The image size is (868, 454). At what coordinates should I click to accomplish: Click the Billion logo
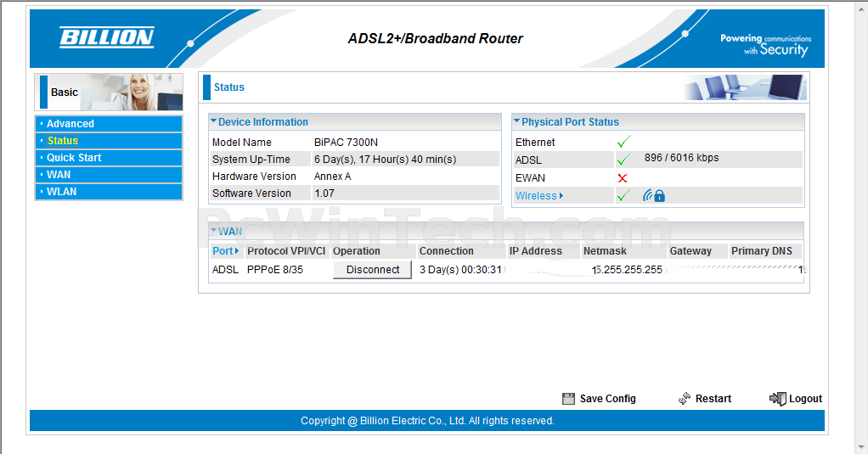tap(107, 37)
